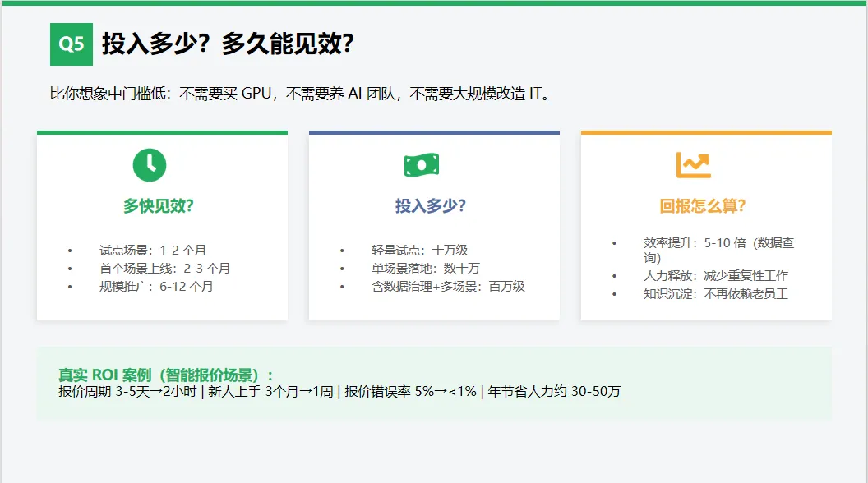Viewport: 868px width, 483px height.
Task: Click the green Q5 badge
Action: click(x=72, y=44)
